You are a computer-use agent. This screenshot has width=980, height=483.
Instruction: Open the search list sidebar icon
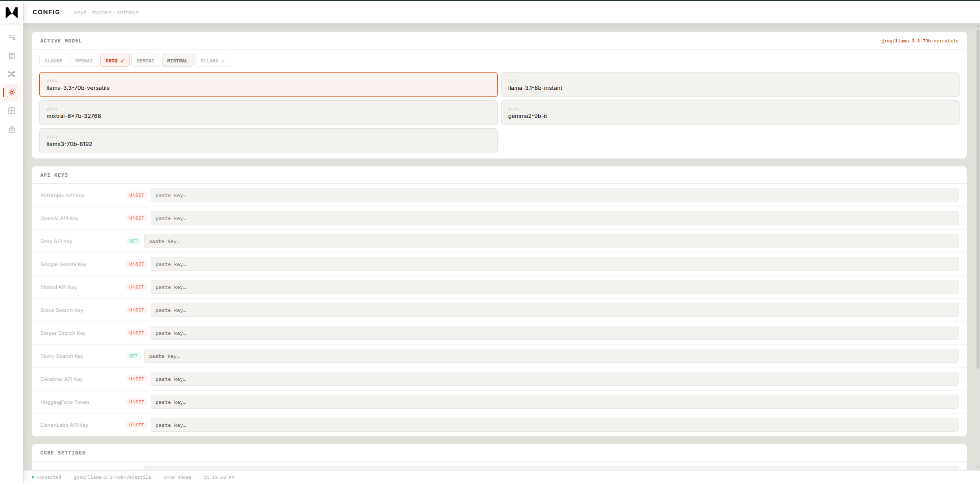(12, 37)
